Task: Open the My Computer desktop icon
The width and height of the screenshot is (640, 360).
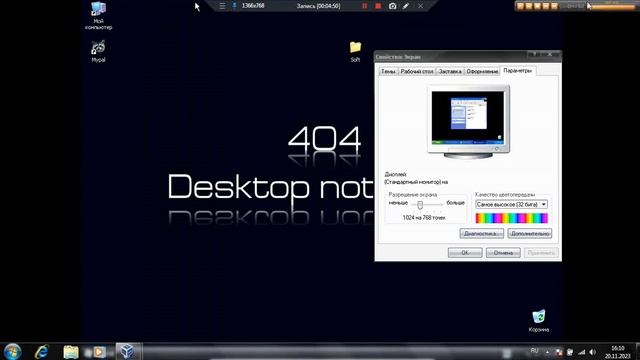Action: point(98,16)
